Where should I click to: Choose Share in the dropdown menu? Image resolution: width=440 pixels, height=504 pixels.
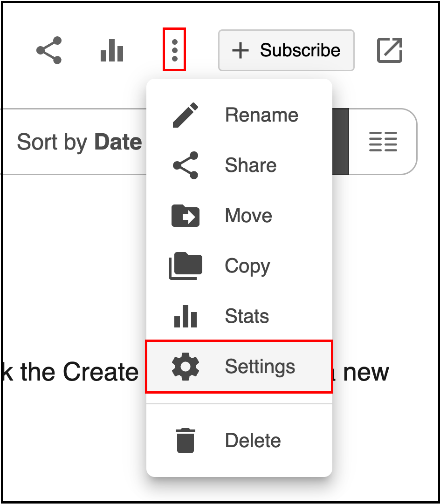click(239, 165)
